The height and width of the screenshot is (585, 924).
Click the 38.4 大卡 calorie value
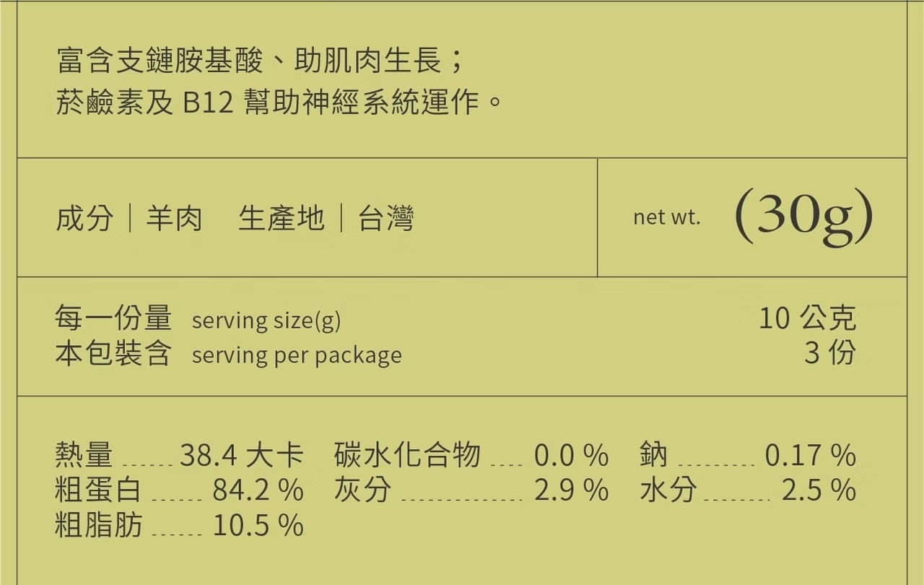coord(241,455)
